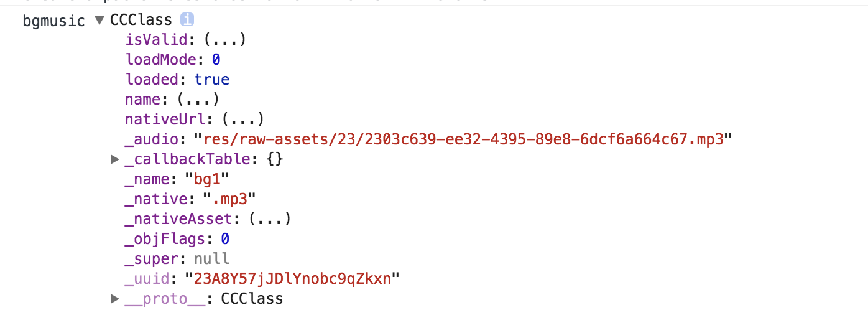This screenshot has height=310, width=868.
Task: Click the "bg1" _name value
Action: click(208, 179)
